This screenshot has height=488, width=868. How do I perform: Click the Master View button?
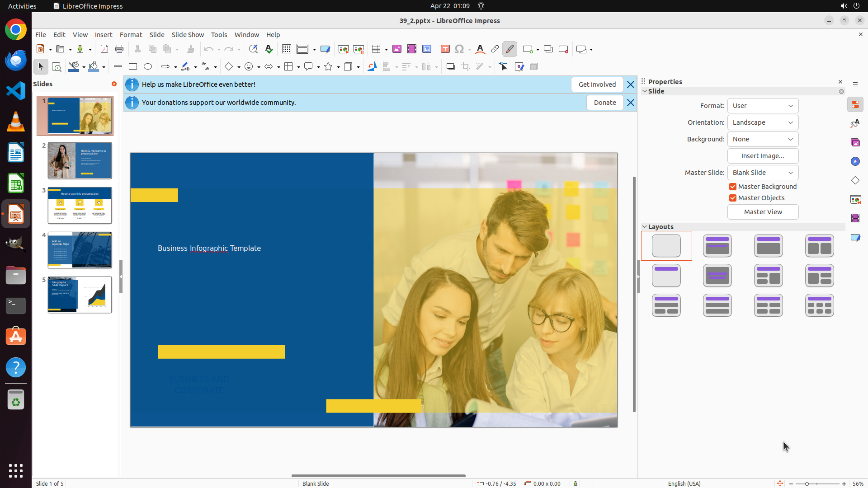[x=763, y=212]
